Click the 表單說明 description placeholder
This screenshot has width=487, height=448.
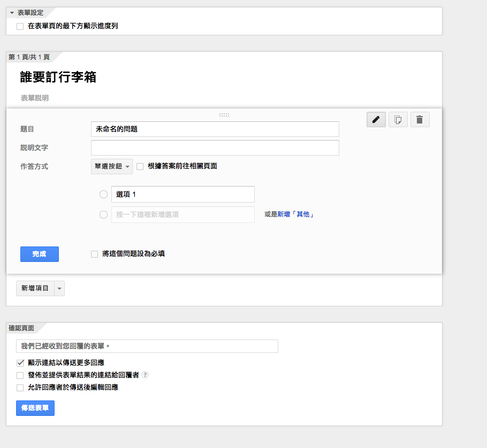coord(34,98)
